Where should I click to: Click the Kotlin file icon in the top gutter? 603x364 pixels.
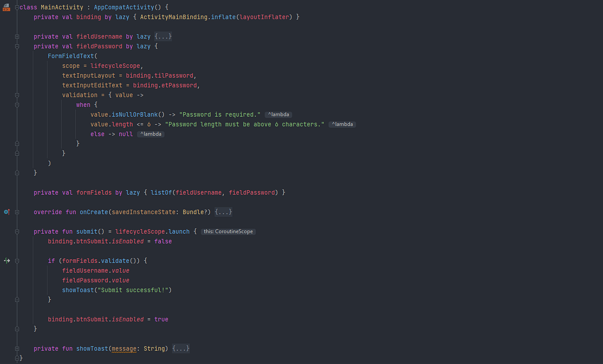[x=6, y=7]
